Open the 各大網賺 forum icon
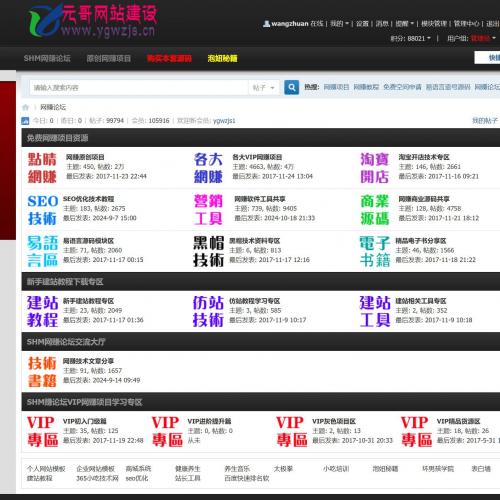500x500 pixels. (208, 168)
